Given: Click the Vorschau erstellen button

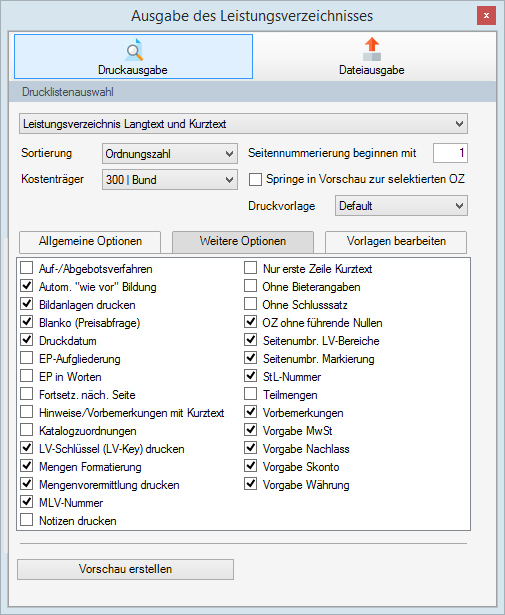Looking at the screenshot, I should click(125, 569).
